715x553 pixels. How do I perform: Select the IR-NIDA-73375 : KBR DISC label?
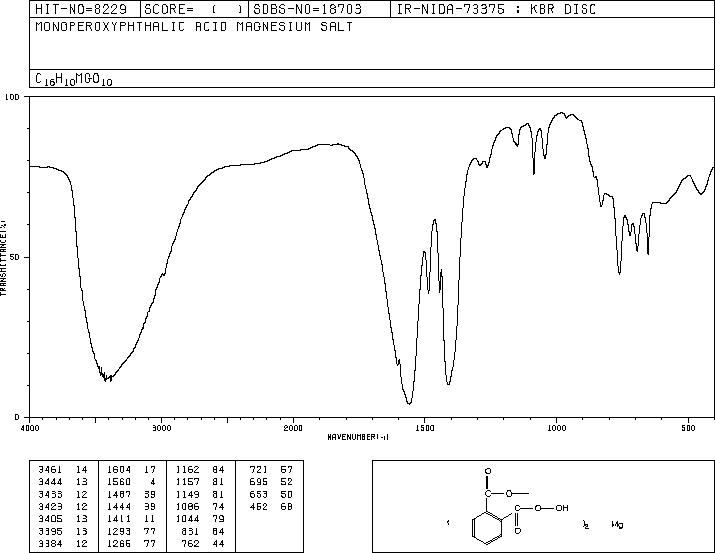coord(496,9)
